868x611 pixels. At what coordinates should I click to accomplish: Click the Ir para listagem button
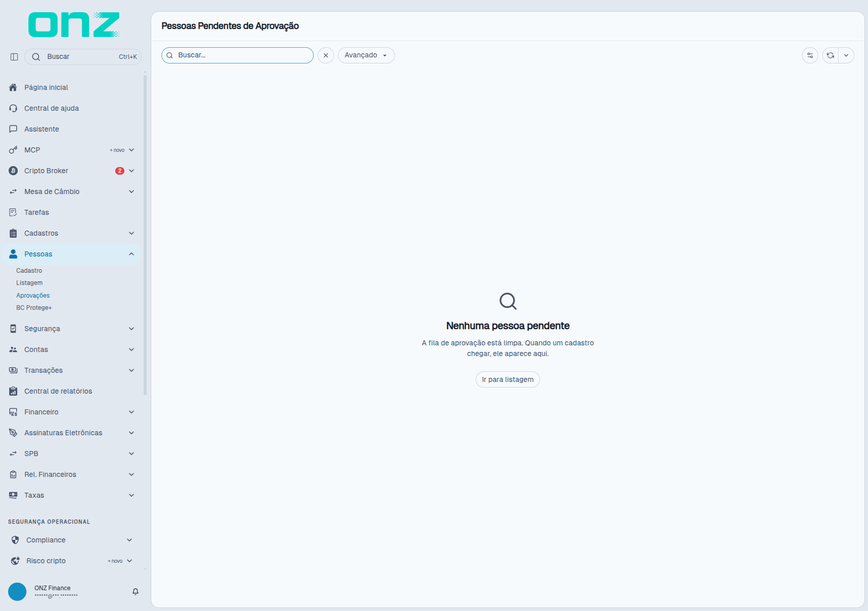point(508,379)
